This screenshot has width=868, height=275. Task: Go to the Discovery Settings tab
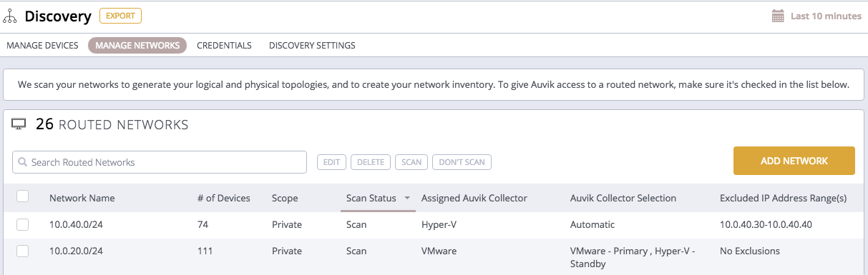coord(312,45)
